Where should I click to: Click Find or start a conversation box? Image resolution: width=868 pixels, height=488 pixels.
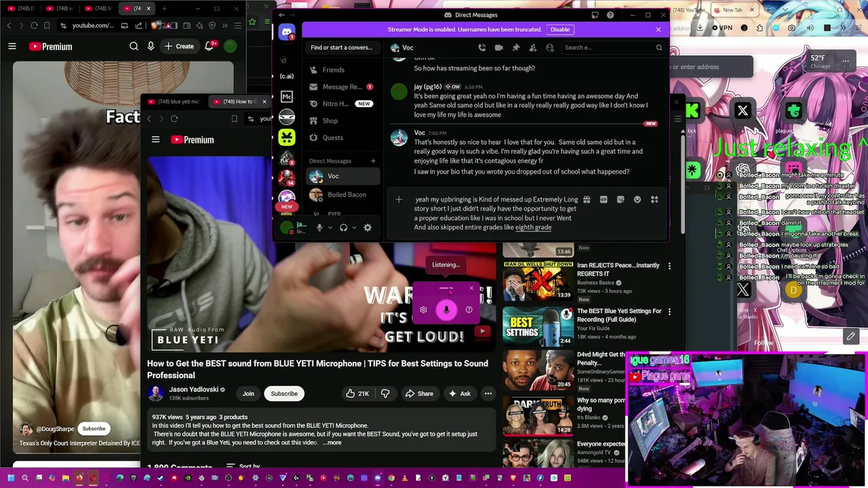(341, 47)
